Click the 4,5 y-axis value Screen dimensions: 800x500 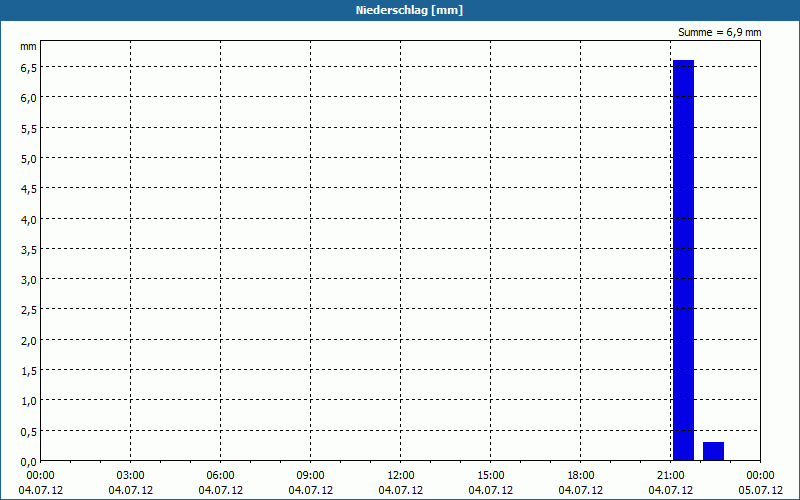click(x=28, y=189)
